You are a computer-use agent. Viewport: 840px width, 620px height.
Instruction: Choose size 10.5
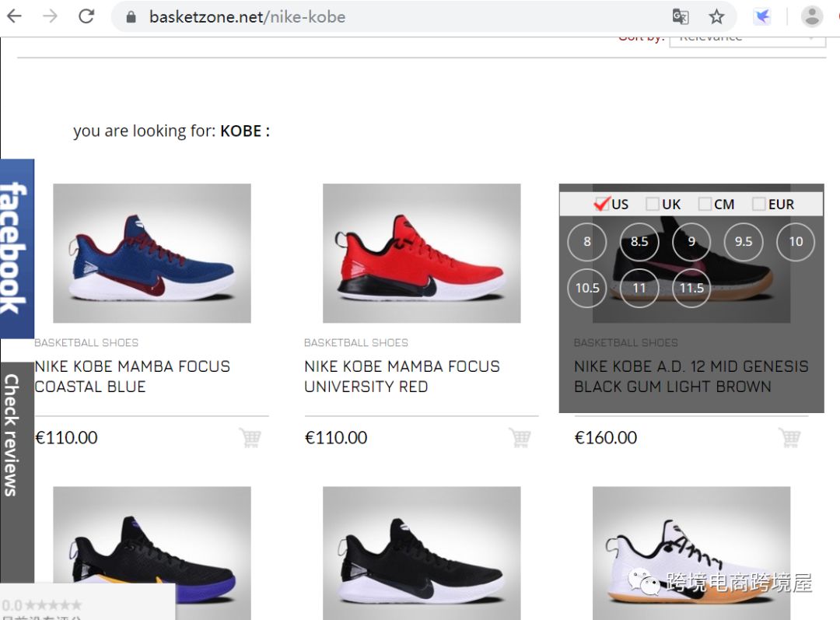[x=587, y=289]
